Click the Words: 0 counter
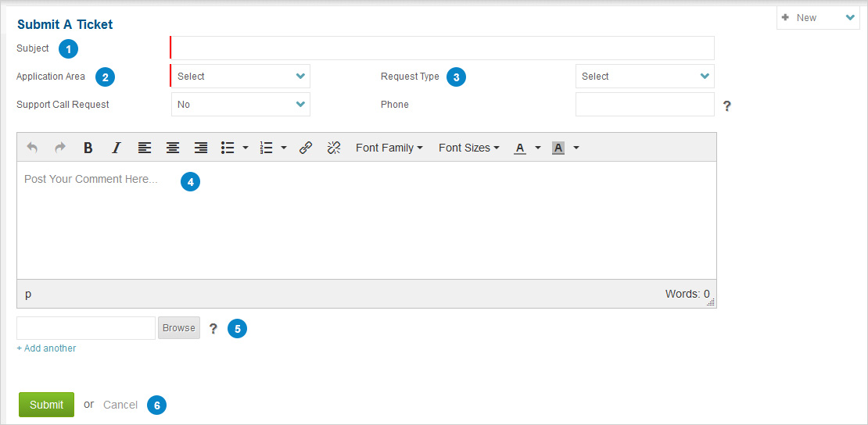 pos(687,294)
